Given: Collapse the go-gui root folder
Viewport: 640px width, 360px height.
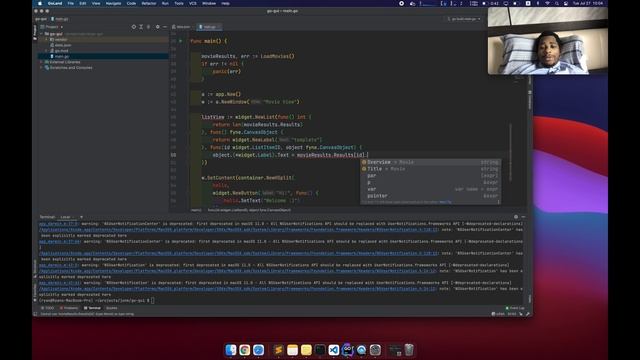Looking at the screenshot, I should pyautogui.click(x=42, y=34).
